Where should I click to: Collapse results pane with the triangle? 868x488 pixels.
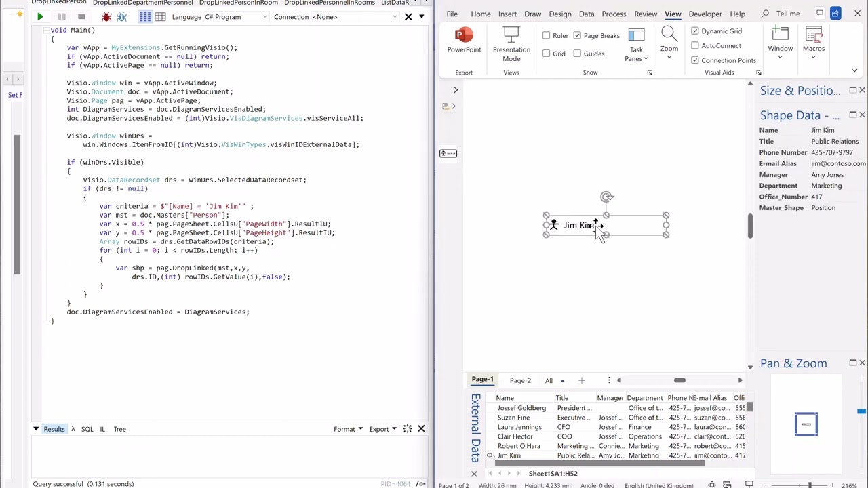coord(36,429)
